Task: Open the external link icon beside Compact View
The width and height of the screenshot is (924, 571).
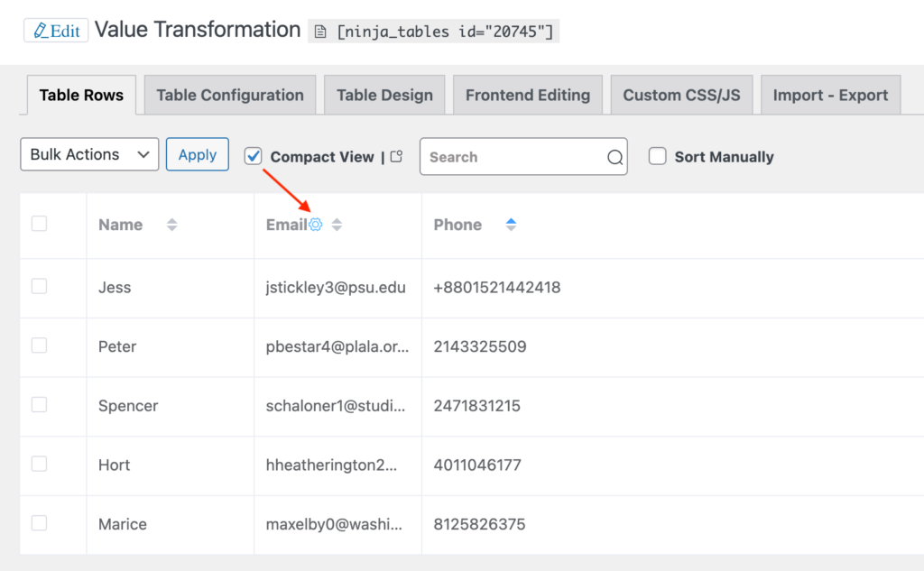Action: (397, 156)
